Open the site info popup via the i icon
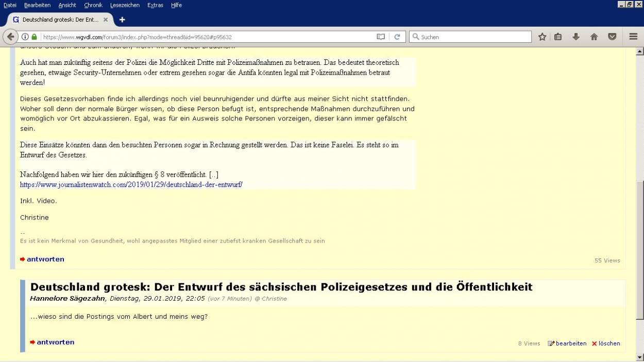644x362 pixels. [24, 37]
